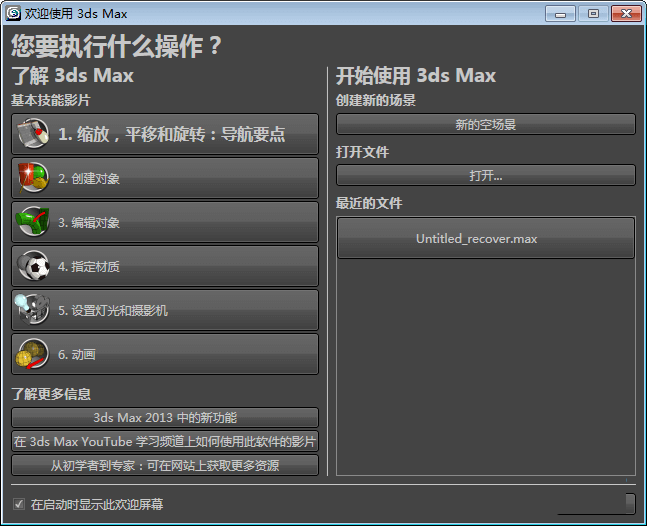The image size is (647, 526).
Task: Click the 打开... open file button
Action: 486,175
